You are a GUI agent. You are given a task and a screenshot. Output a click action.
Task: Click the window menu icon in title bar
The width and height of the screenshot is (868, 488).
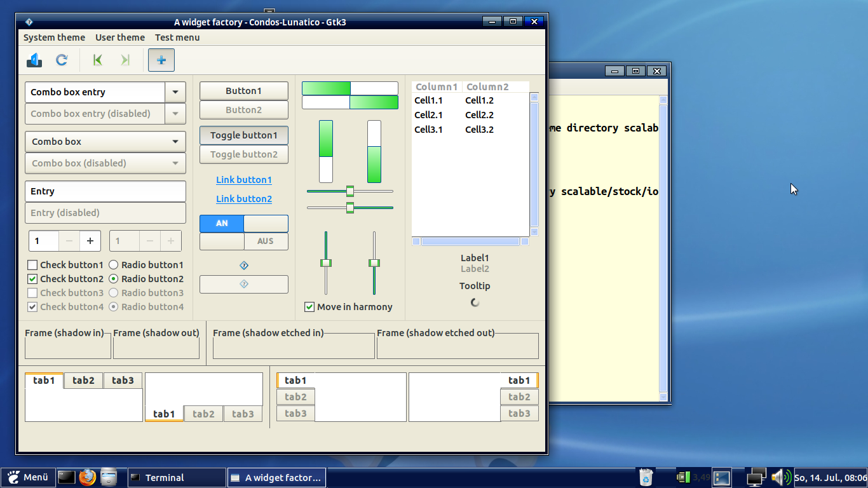pyautogui.click(x=29, y=22)
